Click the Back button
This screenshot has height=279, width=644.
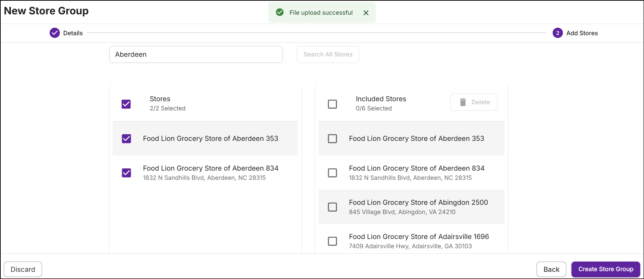coord(551,269)
